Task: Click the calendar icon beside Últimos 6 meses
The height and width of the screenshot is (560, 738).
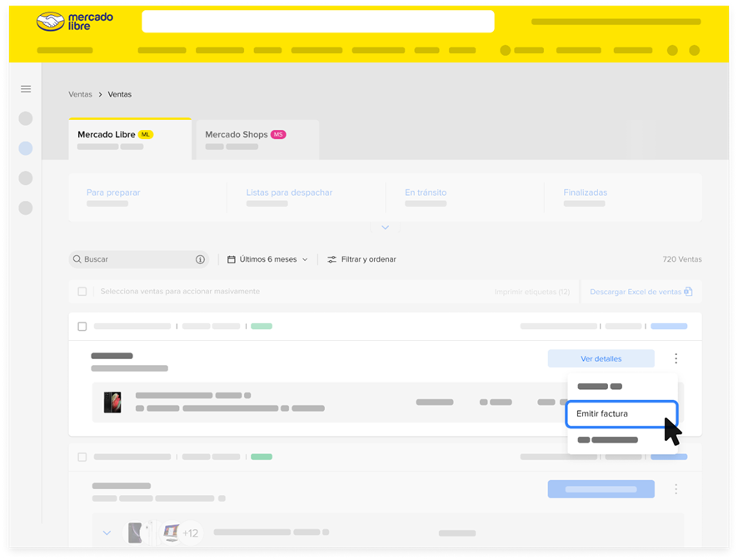Action: pyautogui.click(x=232, y=259)
